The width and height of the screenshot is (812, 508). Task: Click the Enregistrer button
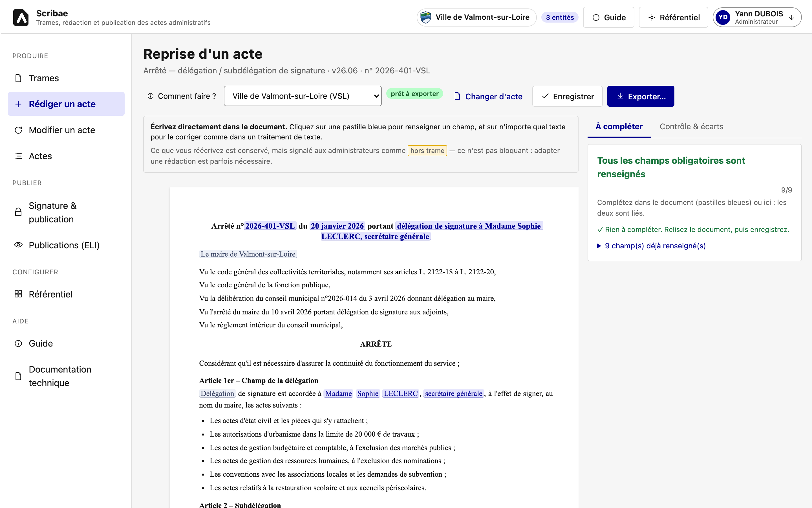(x=567, y=96)
